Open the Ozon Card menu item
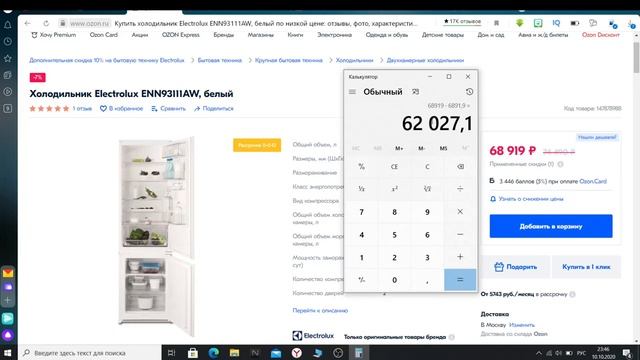The width and height of the screenshot is (640, 360). (104, 35)
